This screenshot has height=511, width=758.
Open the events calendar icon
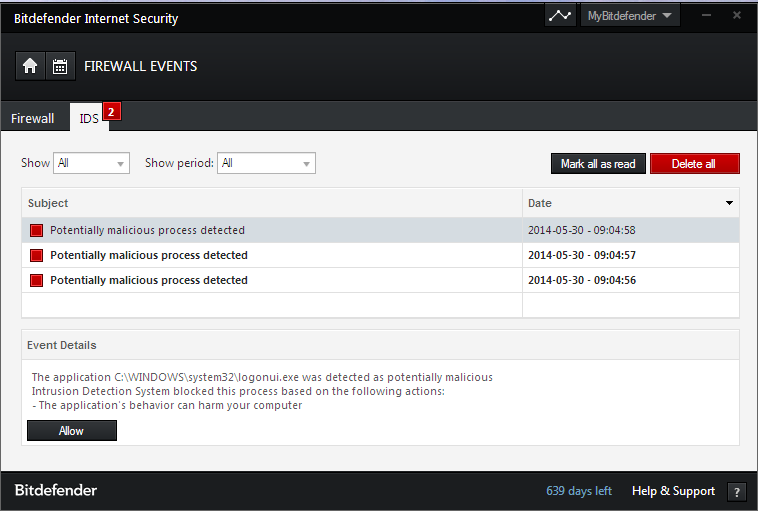pos(60,66)
